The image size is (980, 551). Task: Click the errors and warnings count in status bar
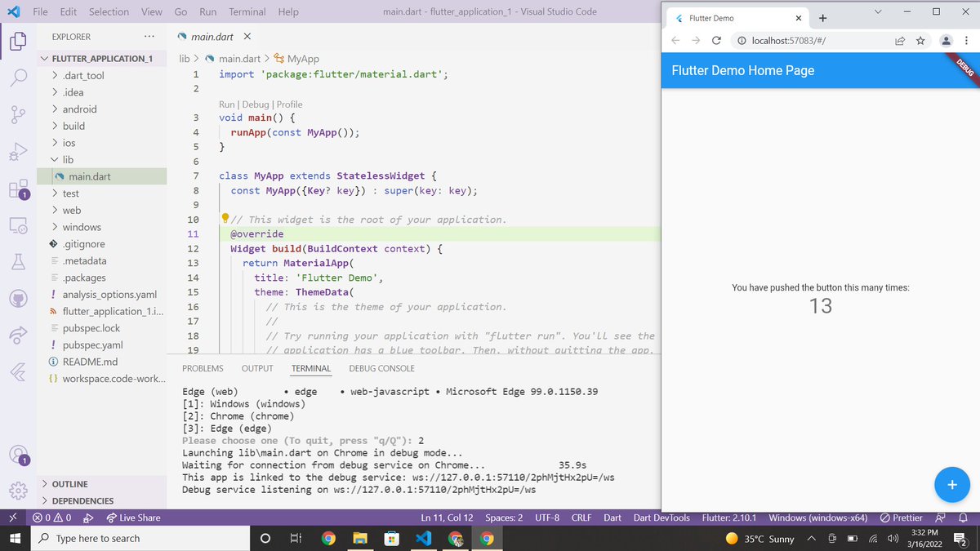pos(52,518)
